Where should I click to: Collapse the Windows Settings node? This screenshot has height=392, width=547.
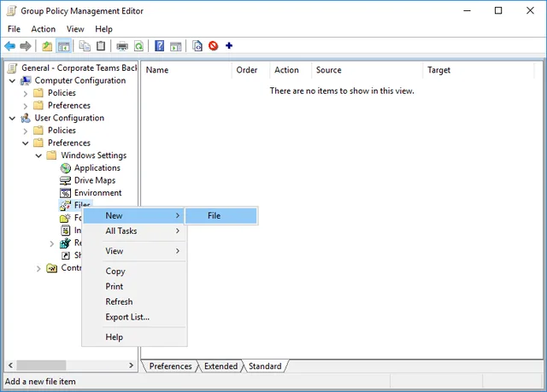click(x=38, y=155)
